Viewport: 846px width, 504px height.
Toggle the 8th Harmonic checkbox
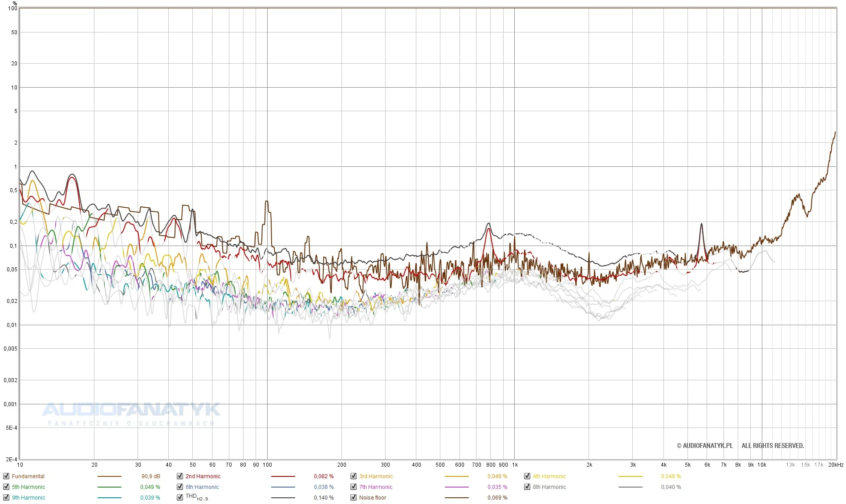tap(527, 487)
